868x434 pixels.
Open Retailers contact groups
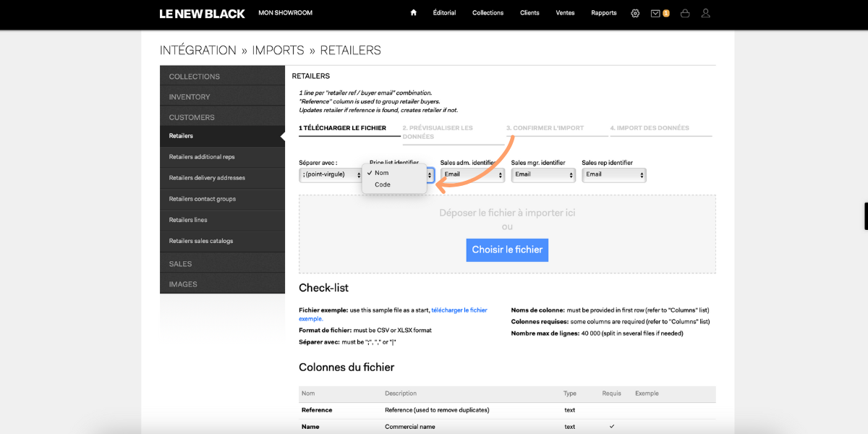[222, 199]
